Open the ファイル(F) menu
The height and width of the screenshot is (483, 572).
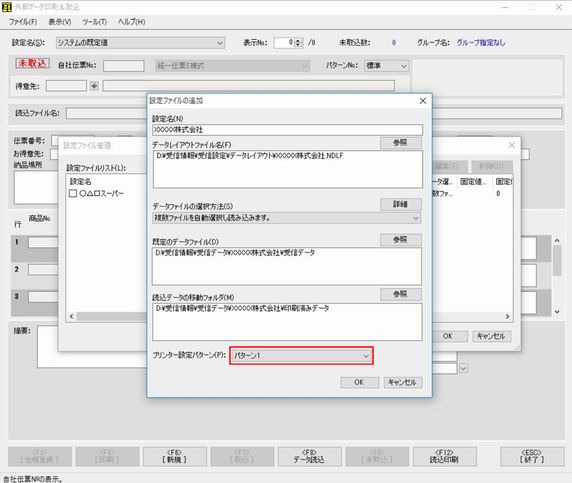click(23, 22)
